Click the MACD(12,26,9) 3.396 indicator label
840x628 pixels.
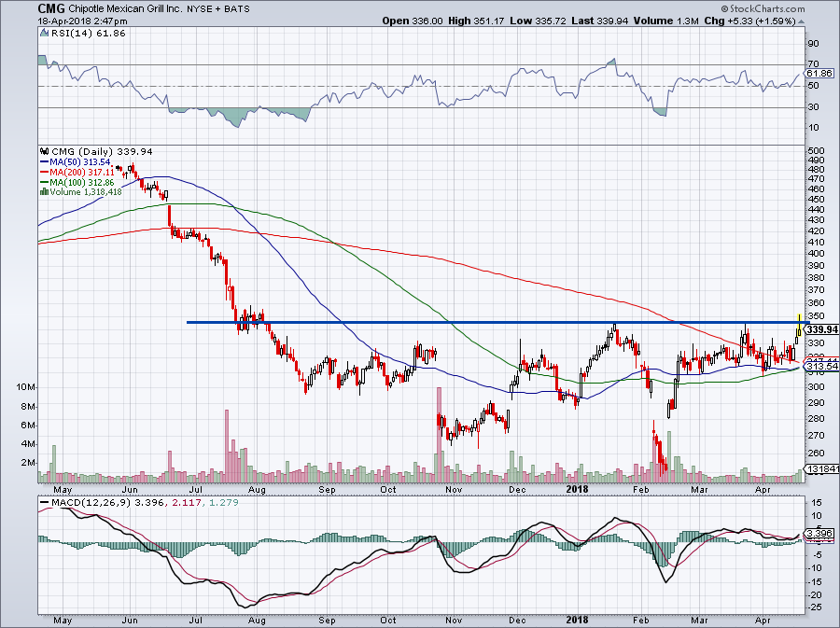tap(107, 503)
